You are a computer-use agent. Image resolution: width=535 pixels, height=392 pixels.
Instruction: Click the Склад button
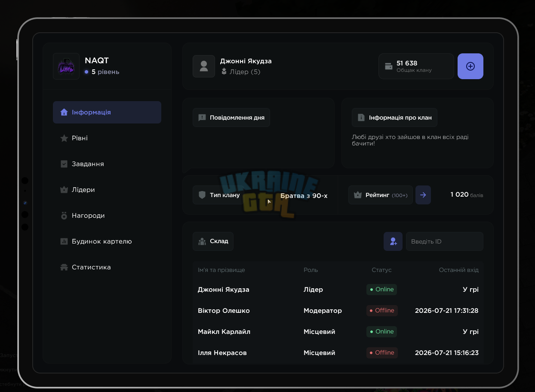[213, 241]
